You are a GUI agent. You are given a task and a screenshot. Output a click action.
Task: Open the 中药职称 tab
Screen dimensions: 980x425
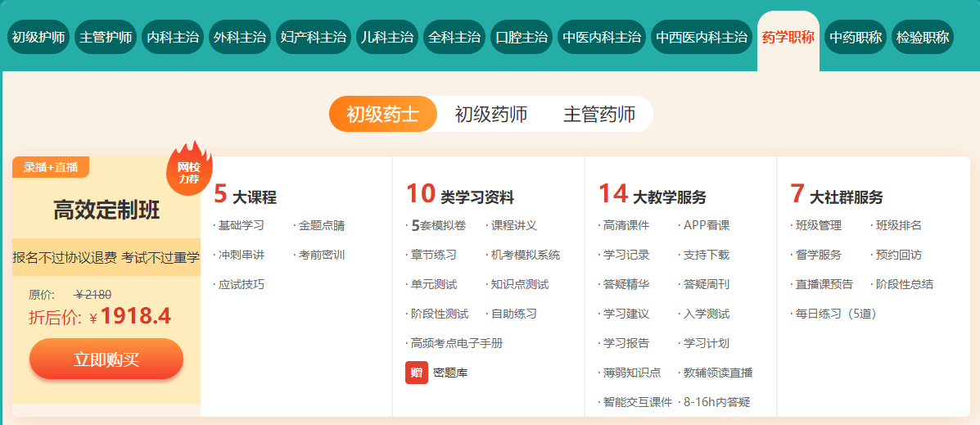(855, 38)
